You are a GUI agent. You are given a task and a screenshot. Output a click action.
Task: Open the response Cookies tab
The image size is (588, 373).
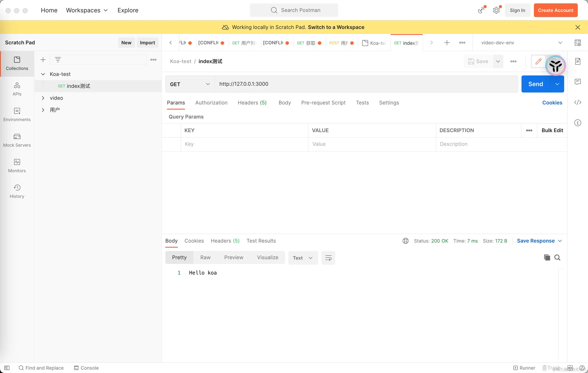(x=194, y=241)
